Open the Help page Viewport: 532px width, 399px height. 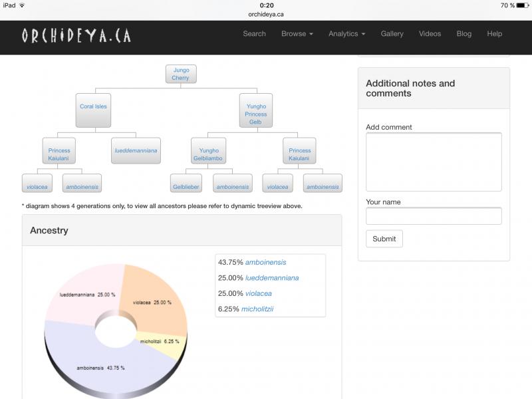pos(494,34)
